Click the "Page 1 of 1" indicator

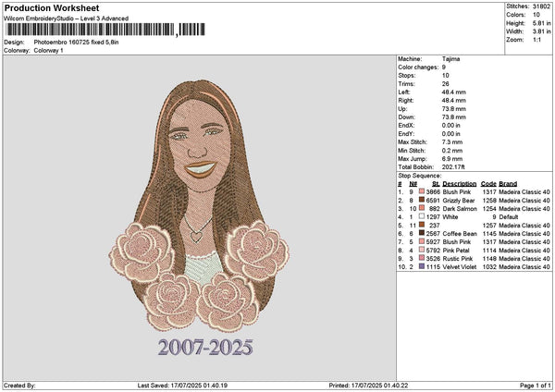(536, 386)
